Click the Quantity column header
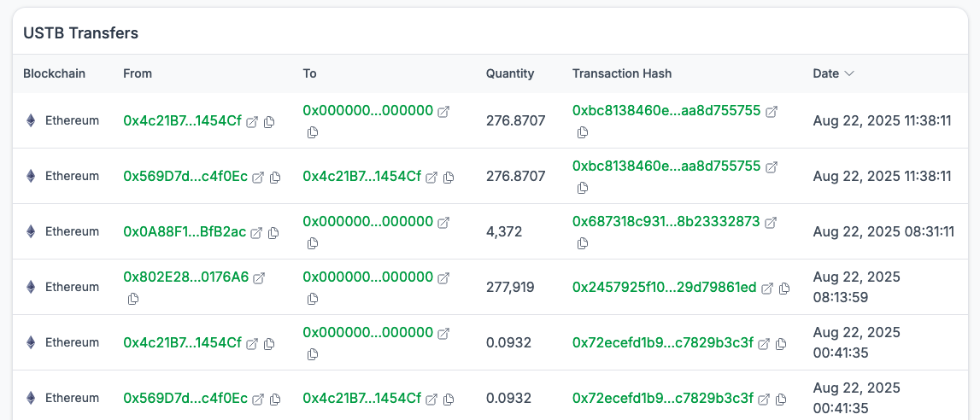This screenshot has width=980, height=420. 510,73
